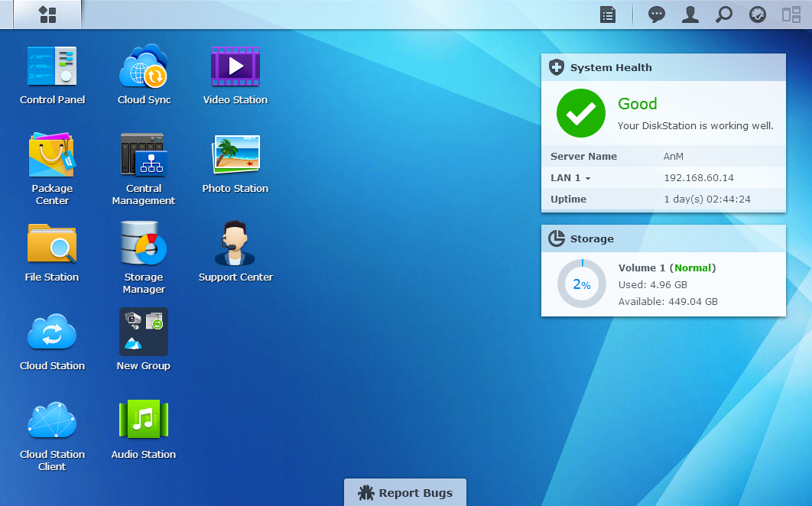Show notifications from speech bubble icon
Screen dimensions: 812x506
point(657,15)
